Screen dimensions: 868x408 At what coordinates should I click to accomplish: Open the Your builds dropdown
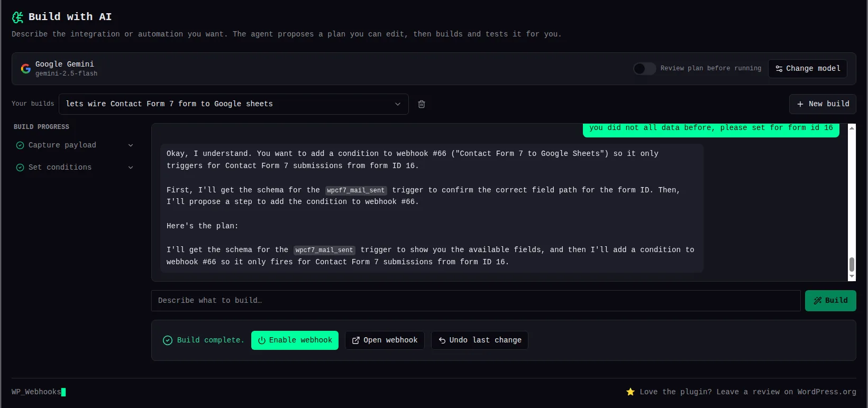pyautogui.click(x=234, y=104)
